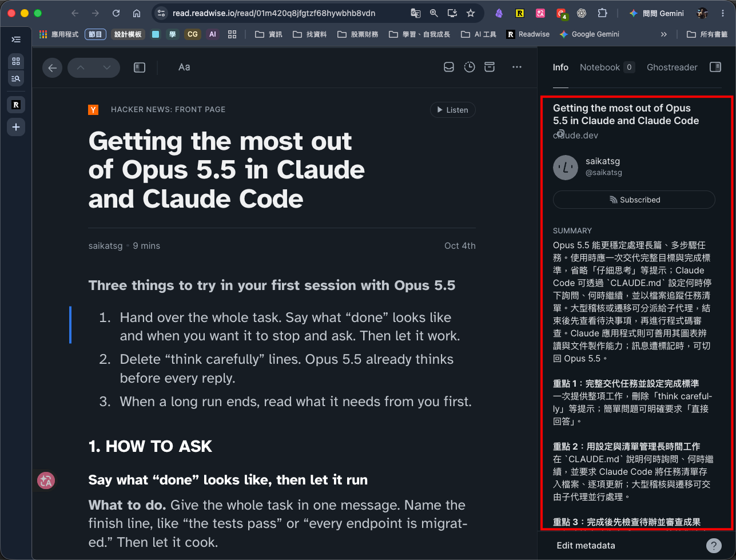Click Edit metadata at panel bottom
The height and width of the screenshot is (560, 736).
[x=586, y=546]
